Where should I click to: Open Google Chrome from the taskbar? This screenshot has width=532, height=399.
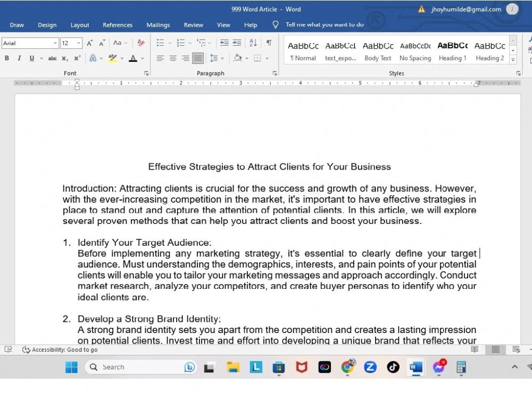(347, 367)
